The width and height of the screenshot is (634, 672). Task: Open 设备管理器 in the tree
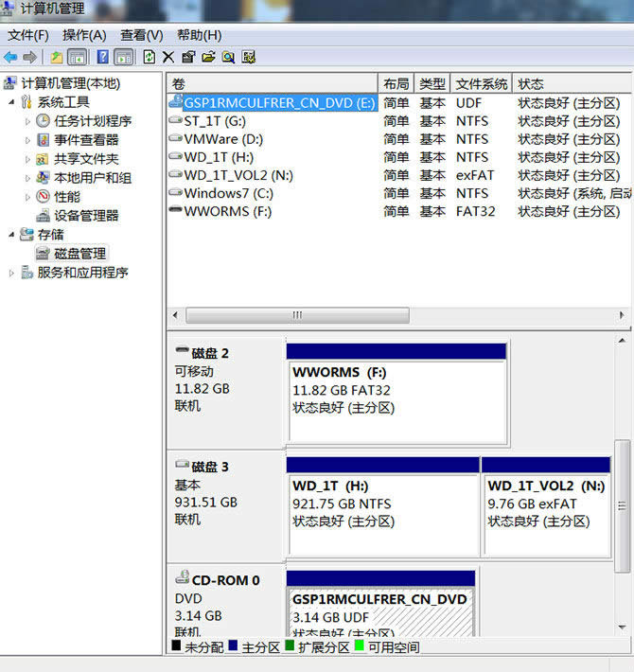[x=85, y=216]
